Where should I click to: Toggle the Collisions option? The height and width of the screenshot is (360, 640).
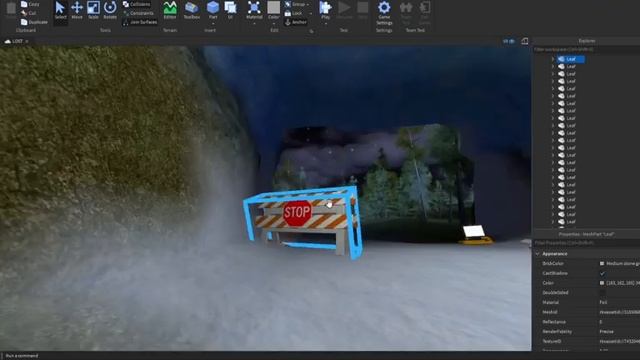pyautogui.click(x=137, y=4)
